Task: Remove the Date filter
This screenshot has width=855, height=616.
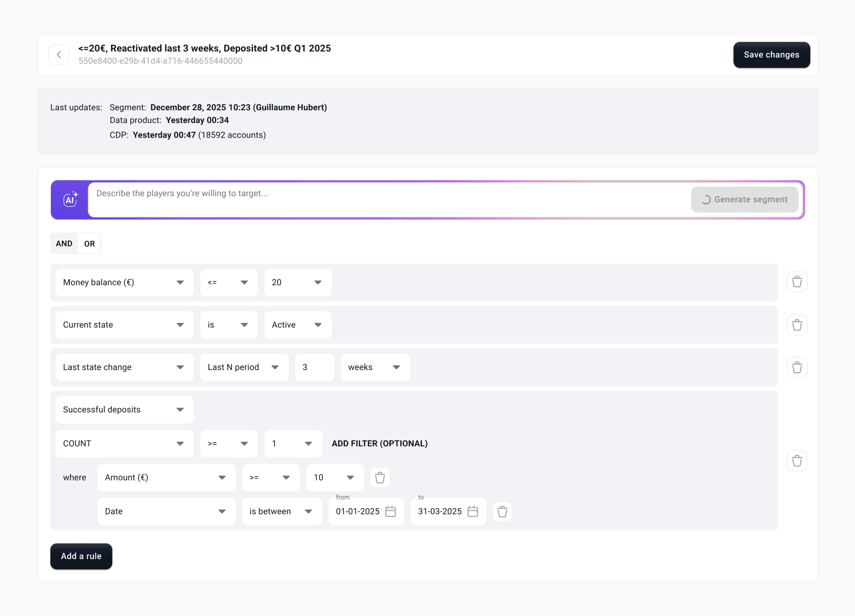Action: pos(502,512)
